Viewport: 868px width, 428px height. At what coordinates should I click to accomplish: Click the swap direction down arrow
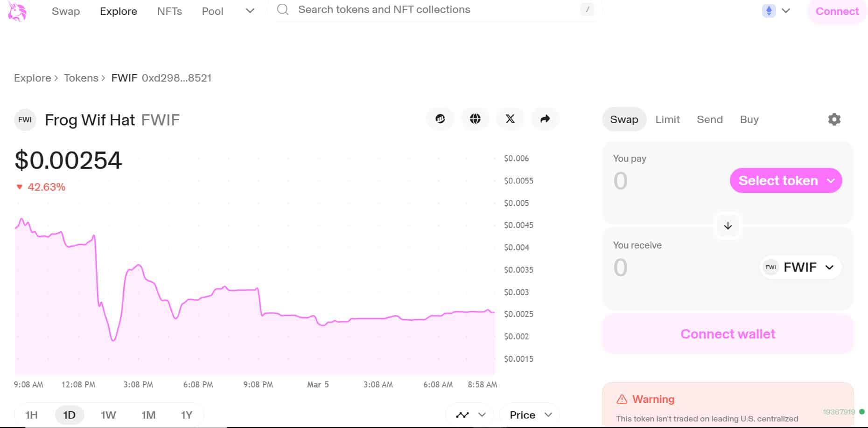tap(728, 226)
